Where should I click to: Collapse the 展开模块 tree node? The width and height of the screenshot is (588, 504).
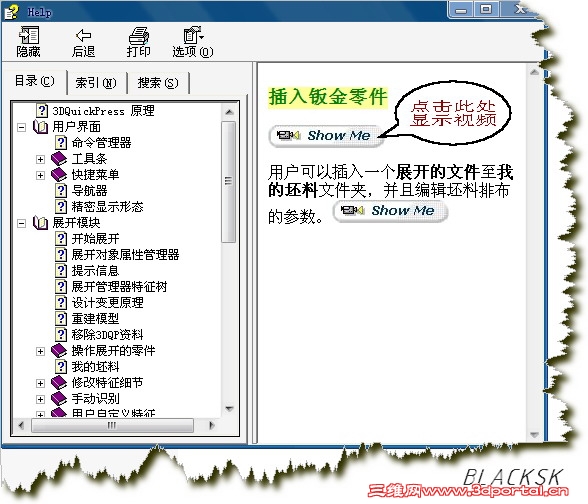tap(22, 224)
